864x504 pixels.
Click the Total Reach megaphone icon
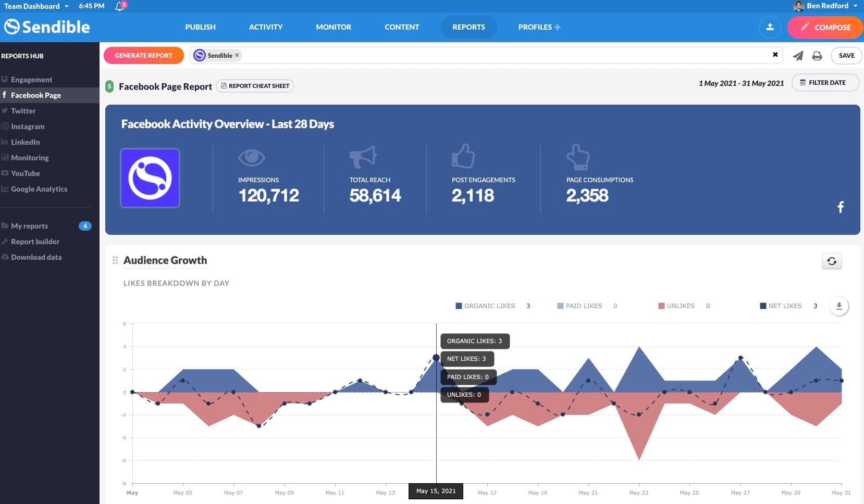pos(363,157)
